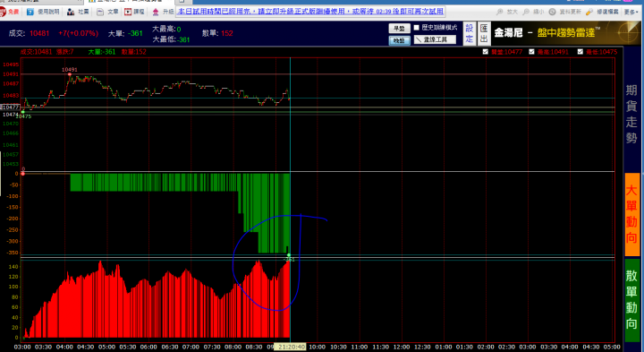Click the 升級 upgrade toolbar item
This screenshot has width=644, height=352.
pos(163,12)
